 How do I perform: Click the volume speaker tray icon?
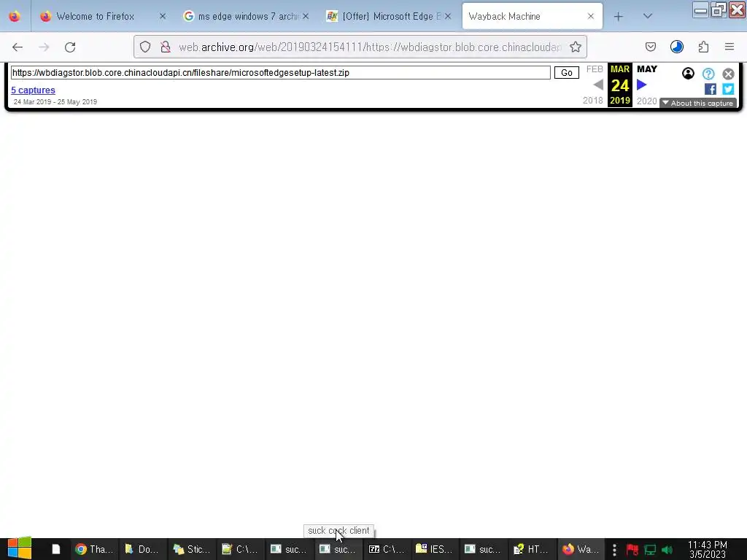pos(667,550)
